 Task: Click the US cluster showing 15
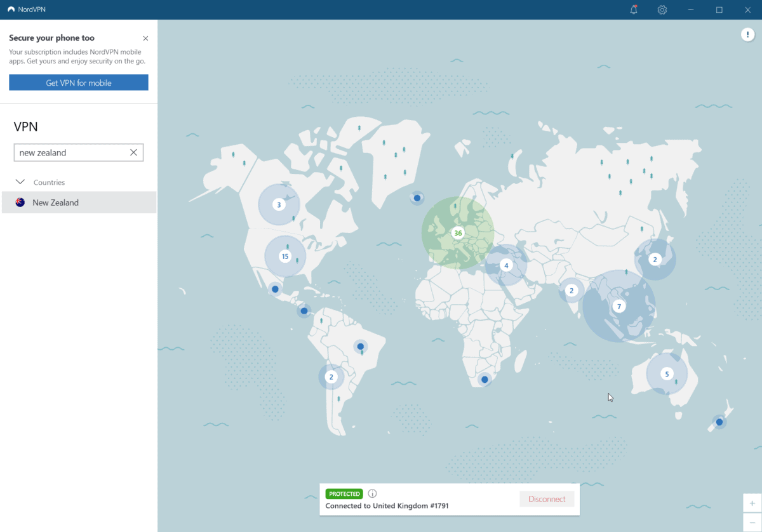[285, 256]
